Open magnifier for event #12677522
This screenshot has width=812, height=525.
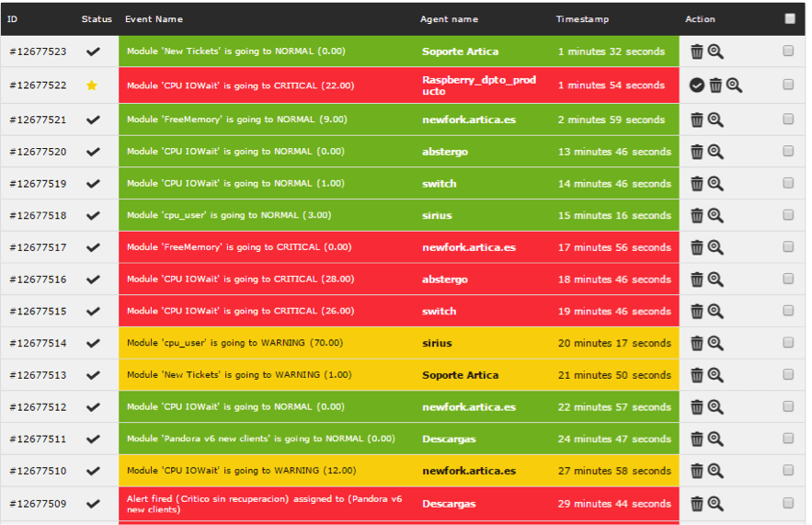coord(735,86)
